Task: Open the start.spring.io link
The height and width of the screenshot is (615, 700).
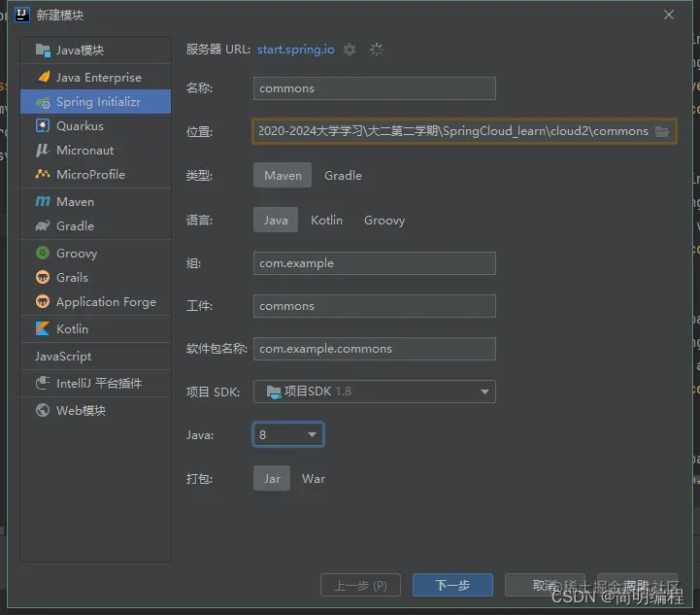Action: tap(295, 50)
